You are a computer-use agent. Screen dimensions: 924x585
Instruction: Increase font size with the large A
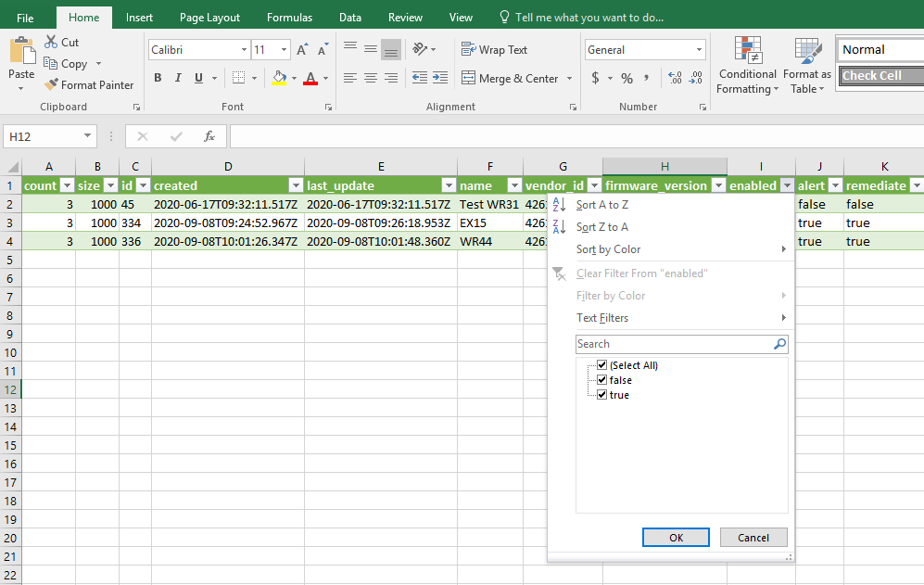pyautogui.click(x=302, y=49)
